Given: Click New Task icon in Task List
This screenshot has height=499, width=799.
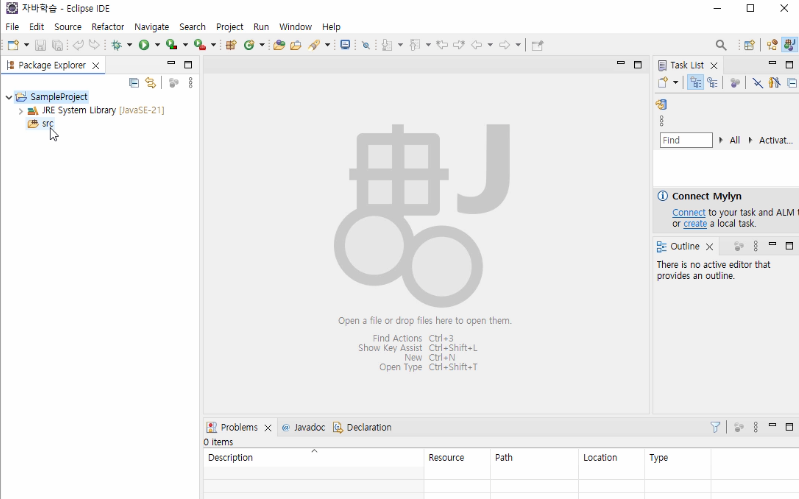Looking at the screenshot, I should tap(662, 83).
